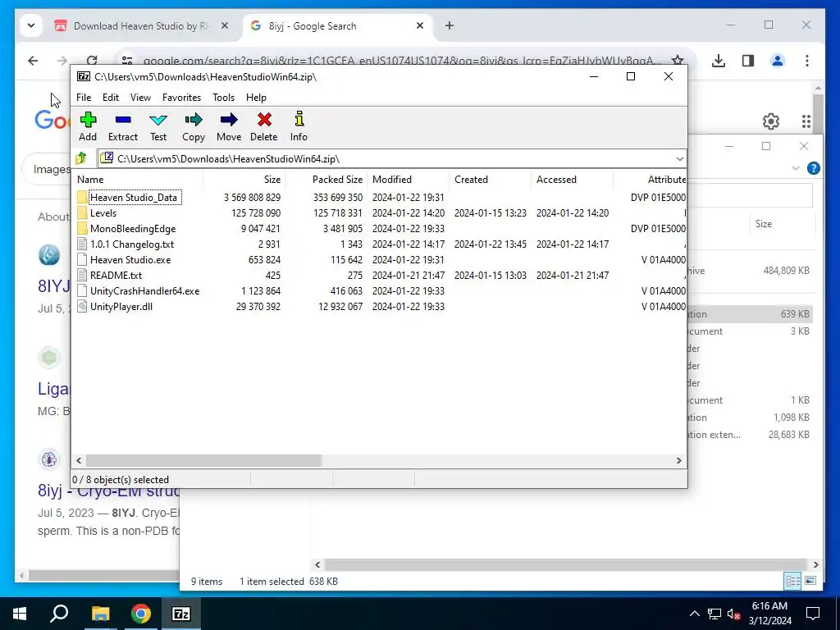Switch to the Download Heaven Studio tab
Viewport: 840px width, 630px height.
coord(141,25)
